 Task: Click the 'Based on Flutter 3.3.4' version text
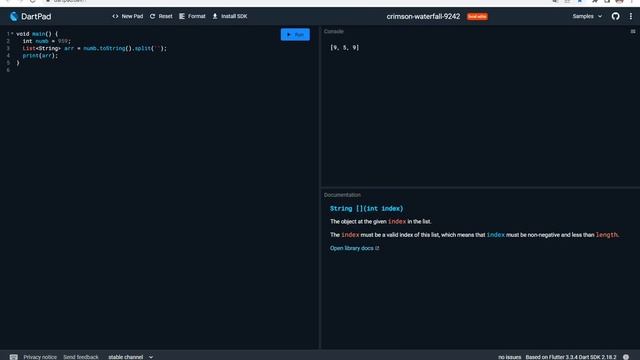[x=571, y=357]
